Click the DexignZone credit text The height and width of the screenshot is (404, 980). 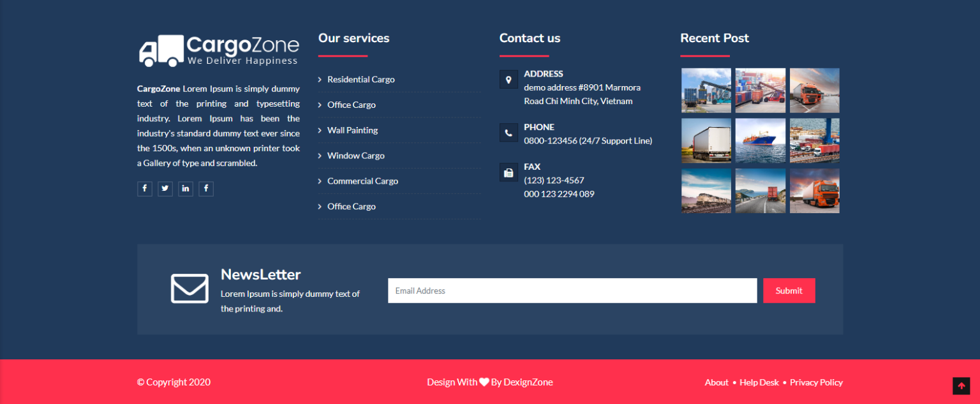(x=528, y=382)
